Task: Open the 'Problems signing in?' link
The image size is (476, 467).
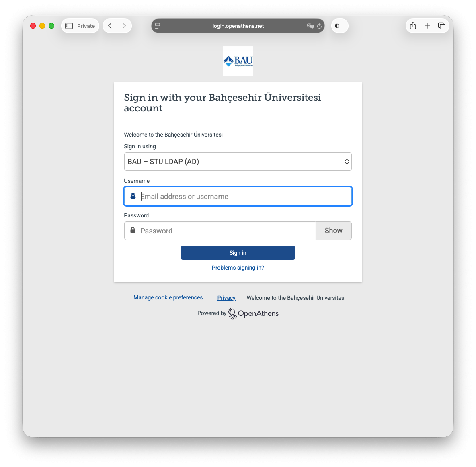Action: (238, 268)
